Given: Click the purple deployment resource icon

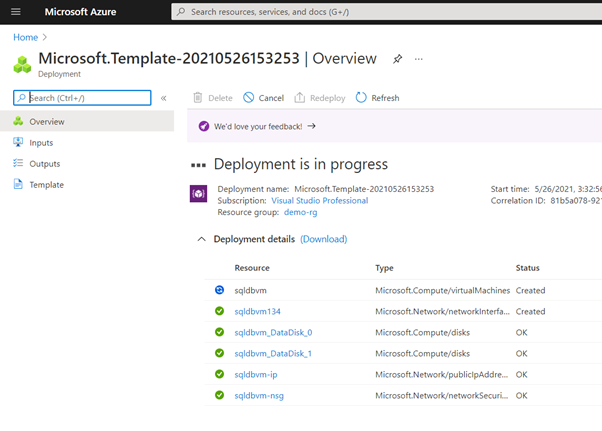Looking at the screenshot, I should (198, 193).
